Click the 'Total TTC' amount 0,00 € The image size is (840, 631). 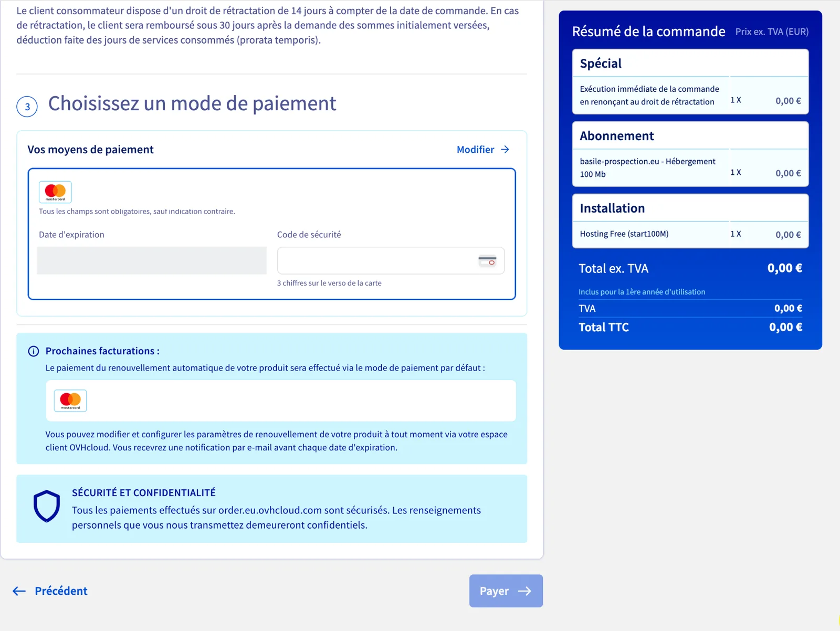(x=785, y=328)
